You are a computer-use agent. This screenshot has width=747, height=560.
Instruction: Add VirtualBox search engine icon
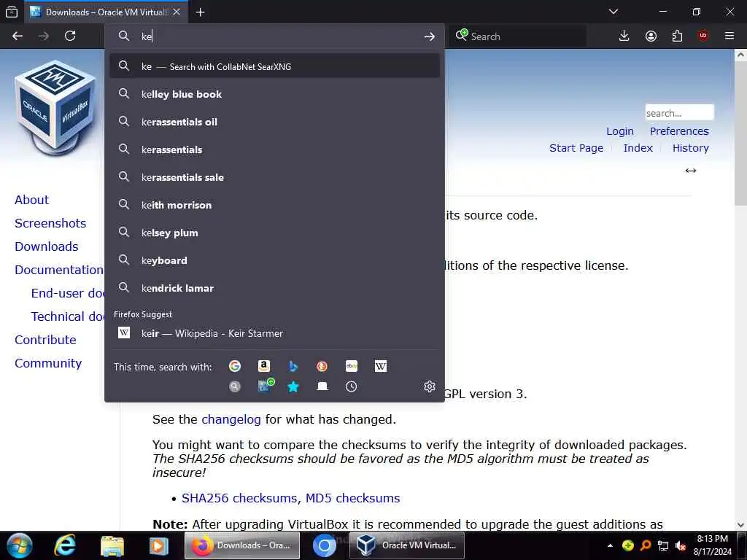pyautogui.click(x=266, y=385)
